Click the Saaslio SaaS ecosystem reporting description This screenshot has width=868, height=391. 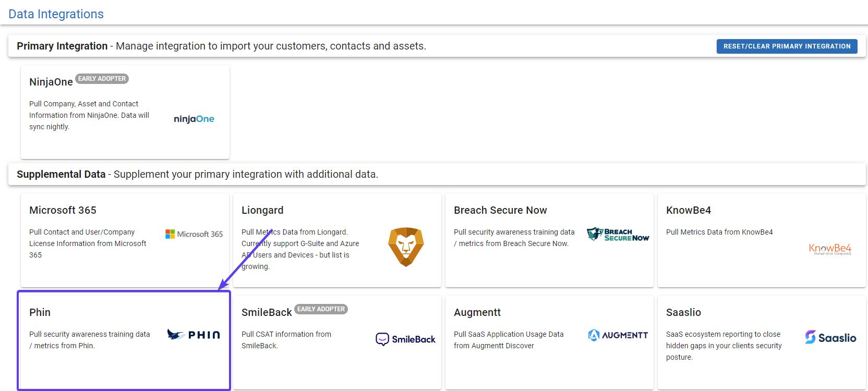(724, 346)
